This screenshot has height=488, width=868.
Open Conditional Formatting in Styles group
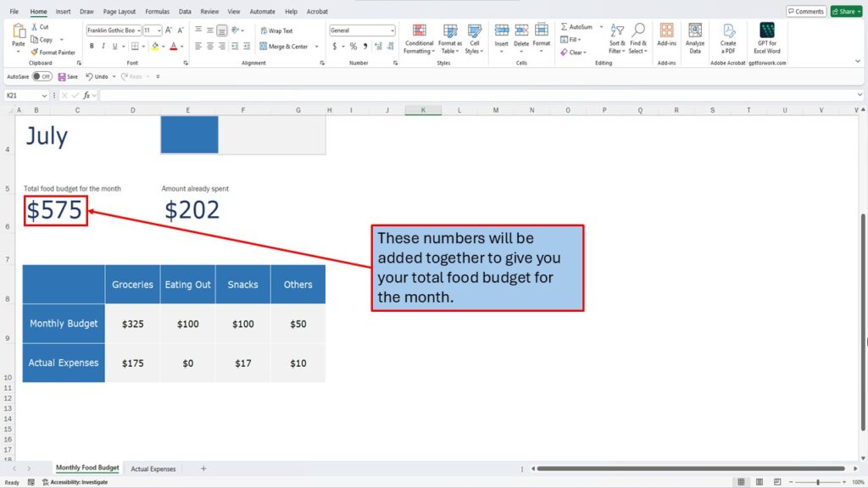coord(419,39)
